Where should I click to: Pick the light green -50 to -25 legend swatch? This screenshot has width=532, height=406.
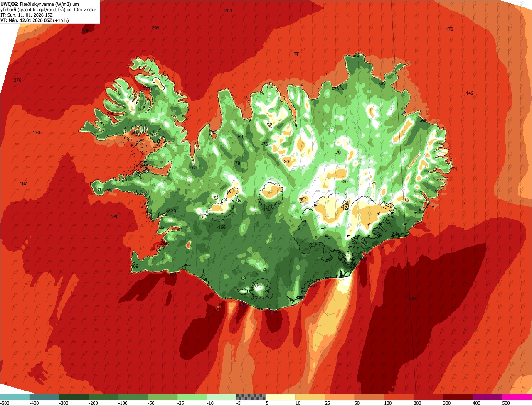point(163,397)
